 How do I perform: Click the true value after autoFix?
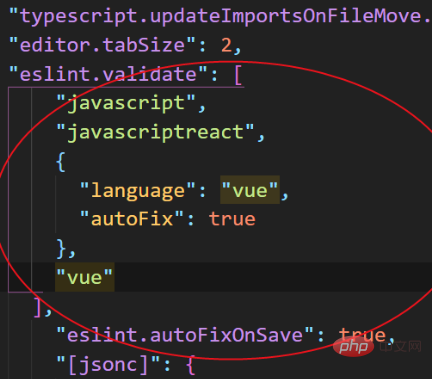pyautogui.click(x=232, y=219)
